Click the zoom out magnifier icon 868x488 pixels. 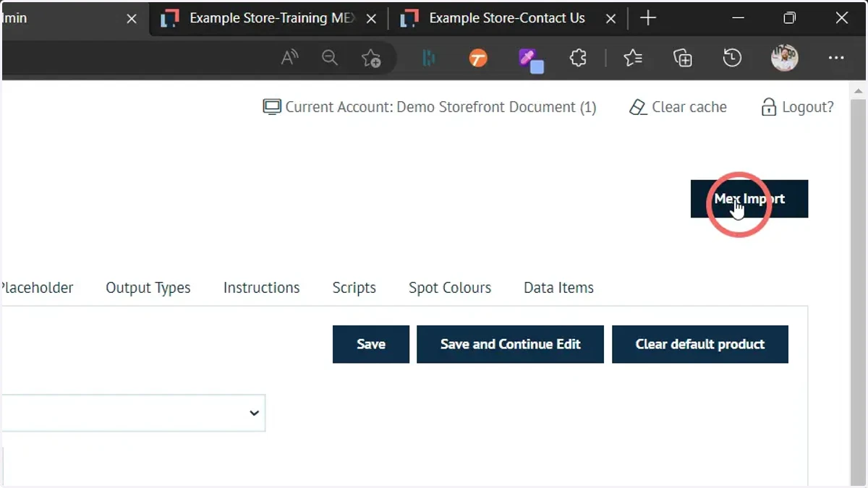[330, 58]
